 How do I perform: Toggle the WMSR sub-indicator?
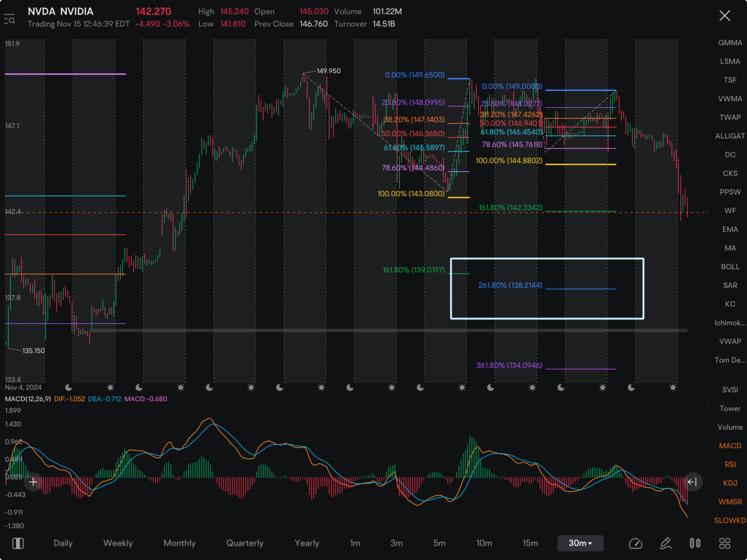click(x=730, y=502)
